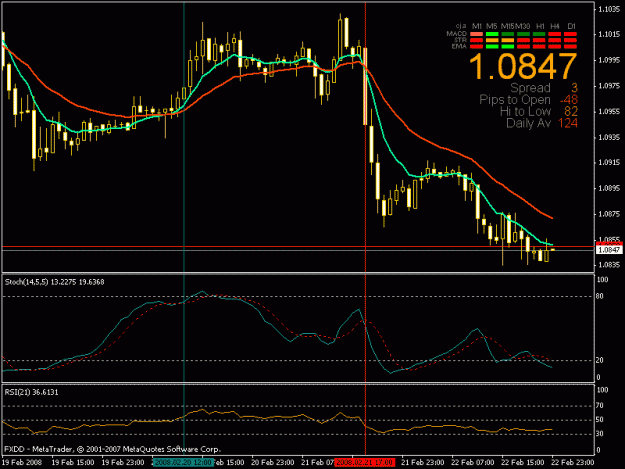
Task: Click the EMA signal cell under H1
Action: click(539, 46)
